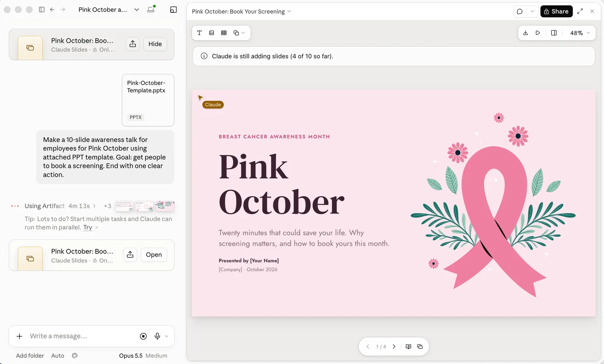Image resolution: width=604 pixels, height=364 pixels.
Task: Go to the previous slide
Action: coord(368,347)
